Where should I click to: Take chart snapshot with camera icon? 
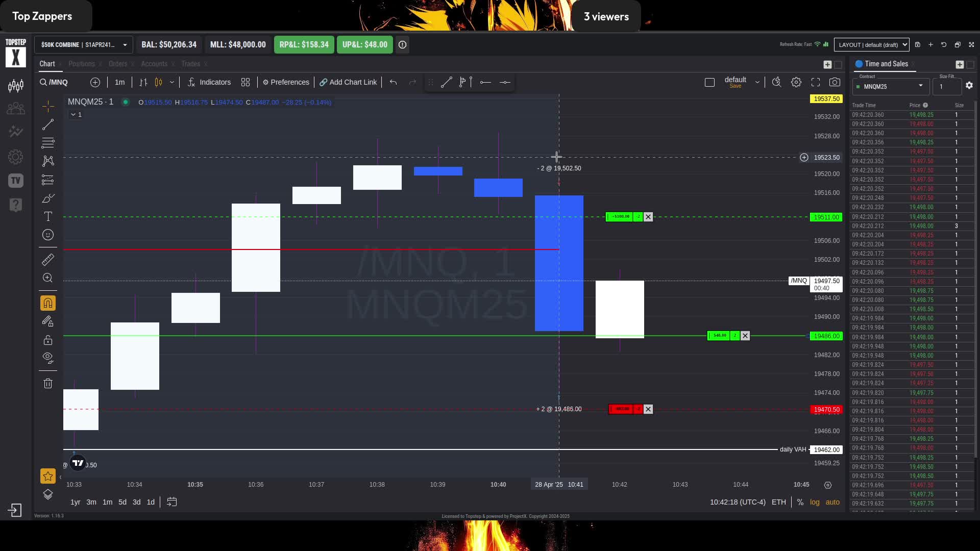coord(835,82)
